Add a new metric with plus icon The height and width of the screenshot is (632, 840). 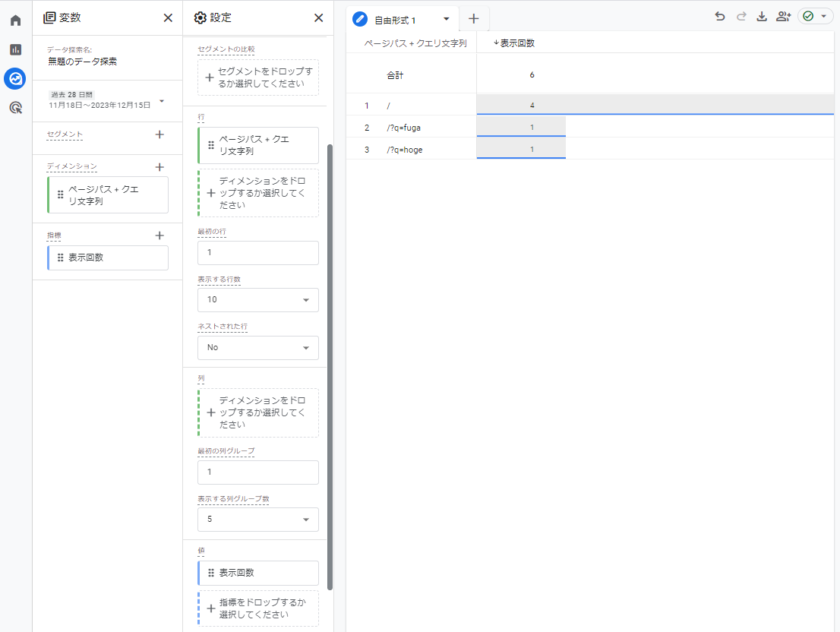(159, 235)
